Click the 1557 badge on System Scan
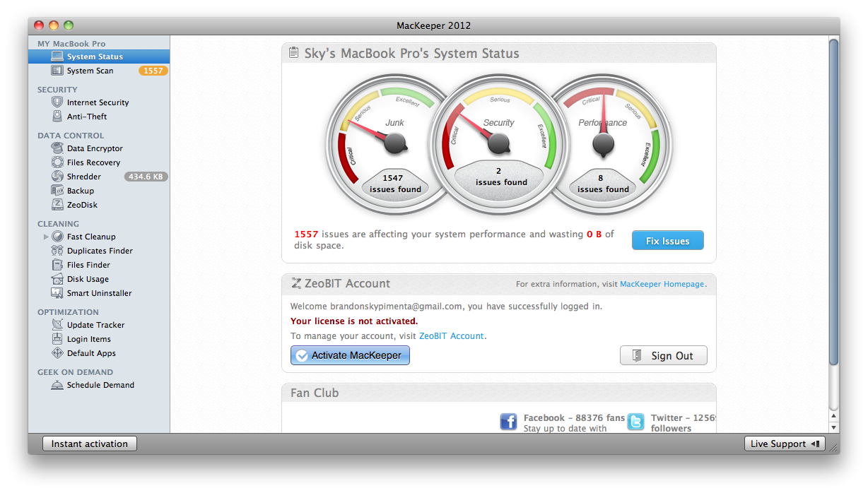This screenshot has height=493, width=868. pos(153,71)
